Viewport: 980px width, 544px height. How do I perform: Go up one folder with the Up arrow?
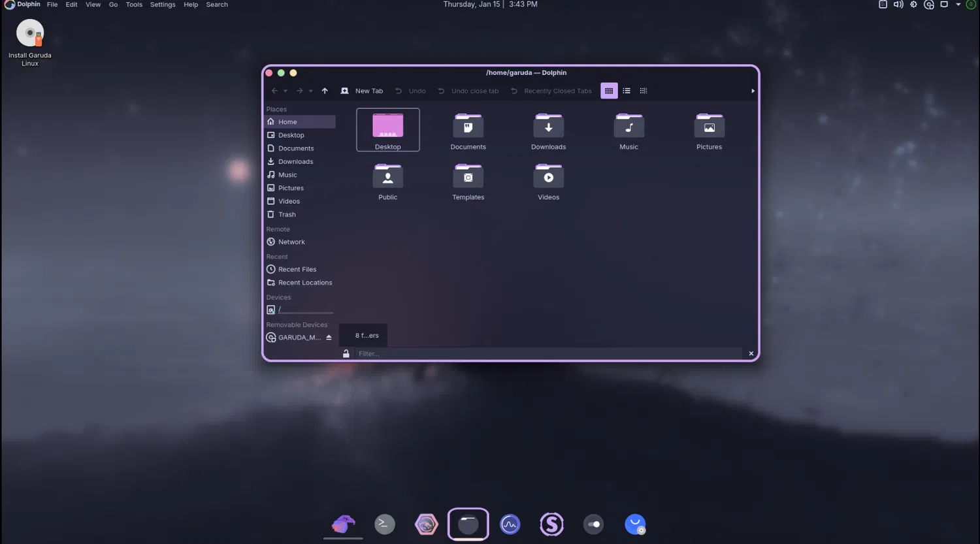point(325,91)
